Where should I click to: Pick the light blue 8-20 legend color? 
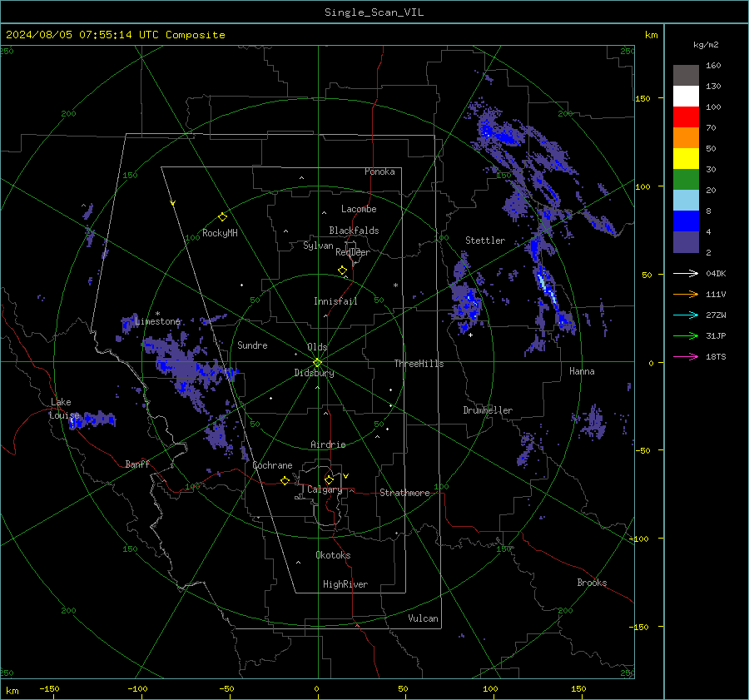pyautogui.click(x=686, y=201)
